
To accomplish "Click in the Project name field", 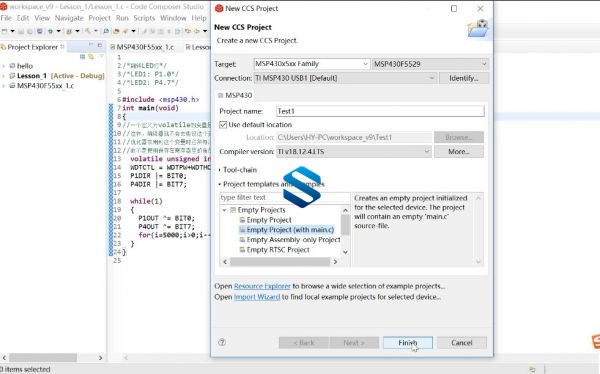I will pos(380,111).
